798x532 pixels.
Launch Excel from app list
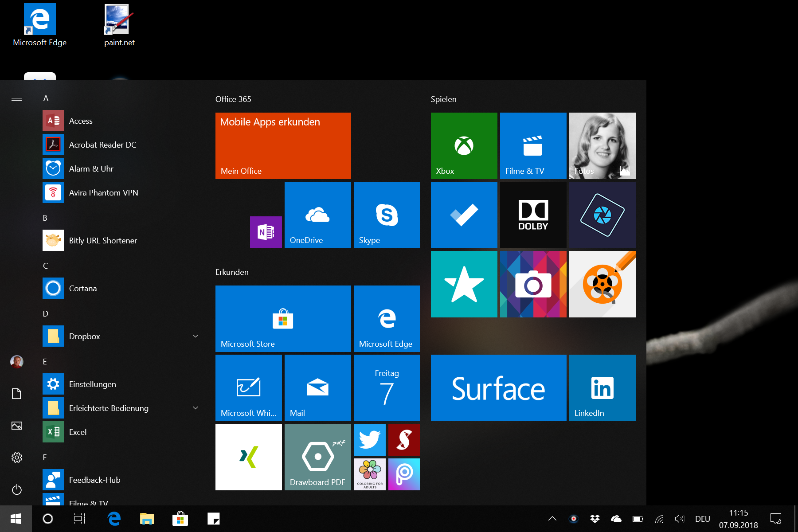(121, 432)
